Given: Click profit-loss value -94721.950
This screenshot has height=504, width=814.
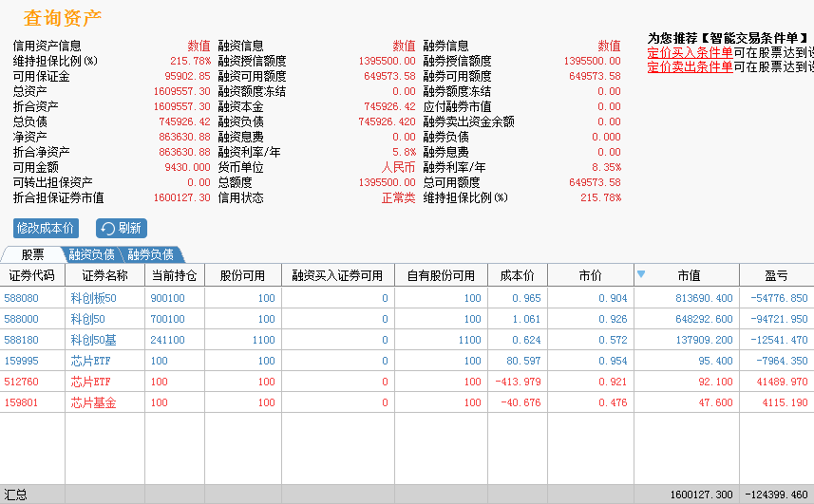Looking at the screenshot, I should (x=779, y=319).
